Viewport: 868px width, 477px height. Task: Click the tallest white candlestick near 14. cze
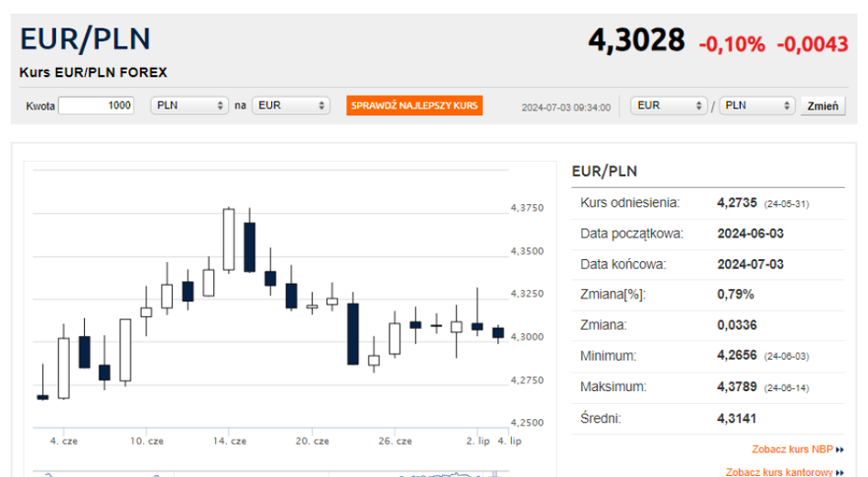229,240
